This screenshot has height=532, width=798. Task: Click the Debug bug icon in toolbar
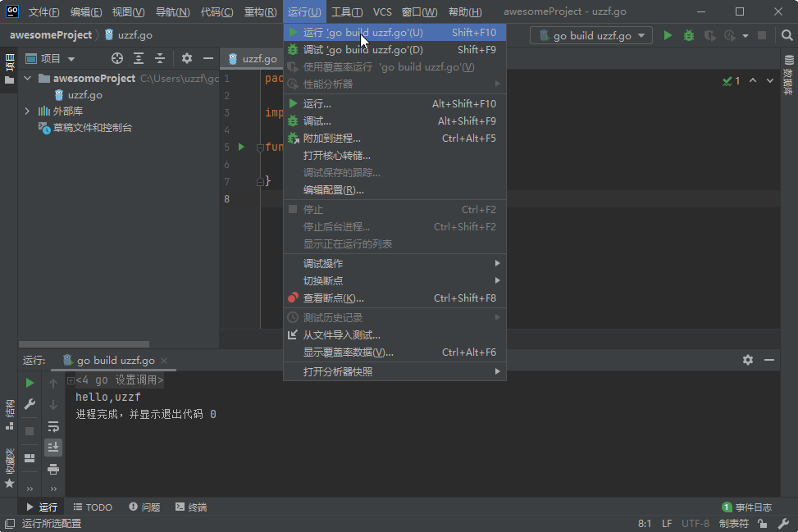tap(689, 35)
